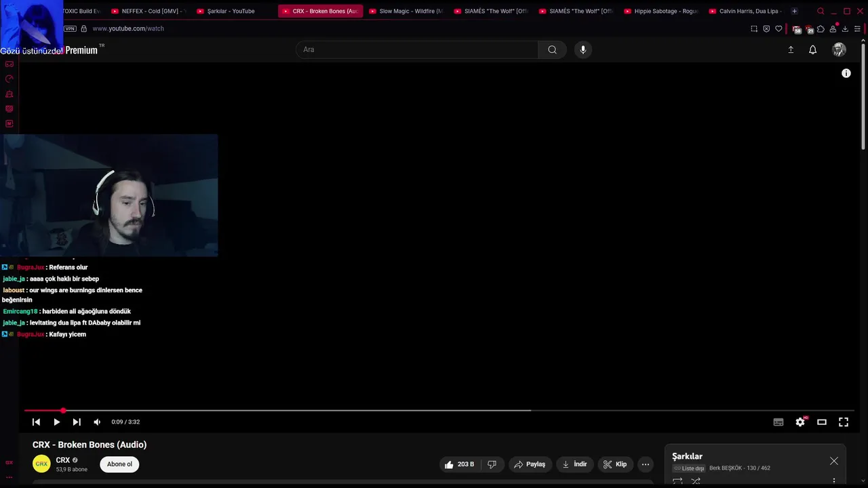
Task: Dislike the video
Action: 492,464
